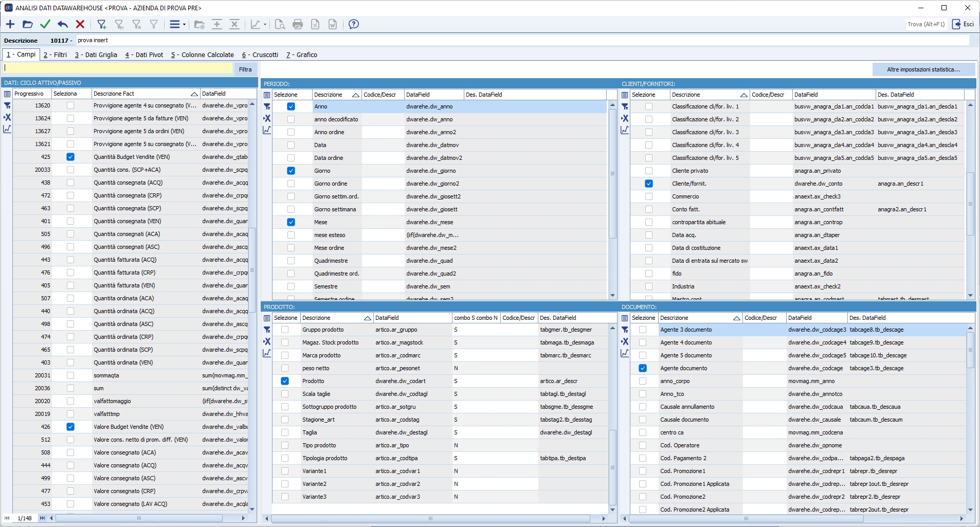
Task: Uncheck Quantità Budget Vendite (VEN) checkbox
Action: (70, 157)
